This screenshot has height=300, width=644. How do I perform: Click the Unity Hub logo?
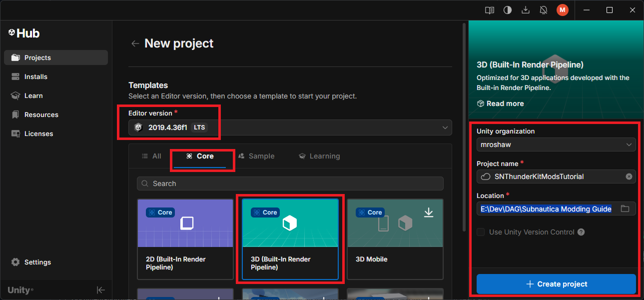click(24, 33)
